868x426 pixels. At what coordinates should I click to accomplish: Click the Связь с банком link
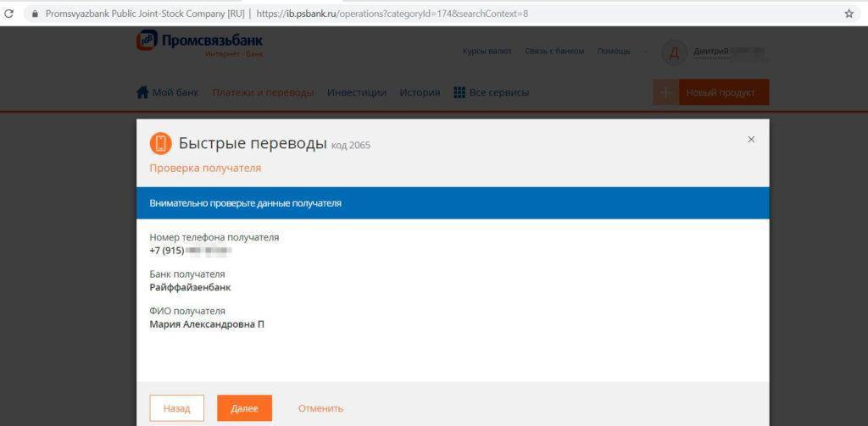[554, 52]
